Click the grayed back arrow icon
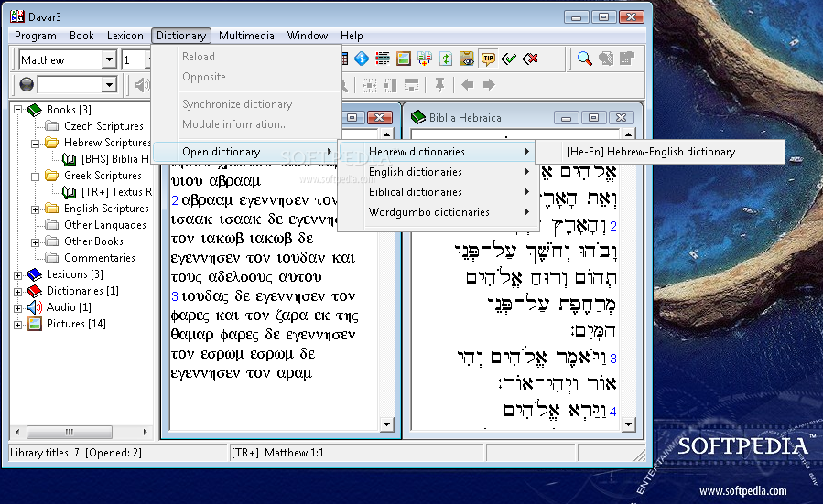 (467, 84)
